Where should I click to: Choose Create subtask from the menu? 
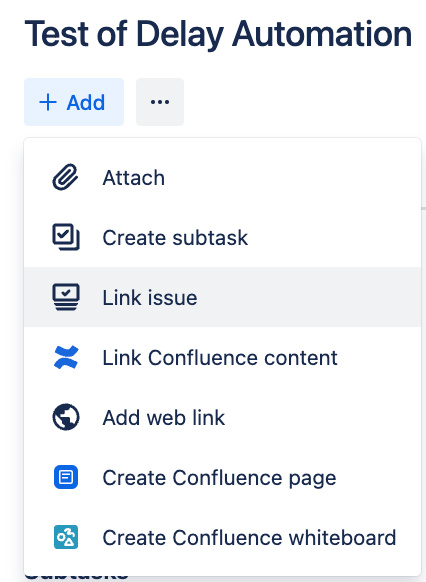(x=222, y=237)
